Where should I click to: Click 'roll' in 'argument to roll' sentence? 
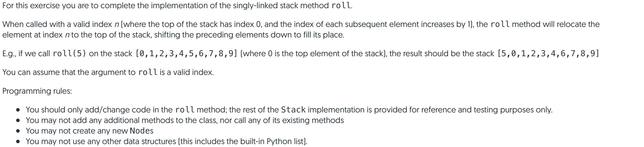(x=148, y=72)
